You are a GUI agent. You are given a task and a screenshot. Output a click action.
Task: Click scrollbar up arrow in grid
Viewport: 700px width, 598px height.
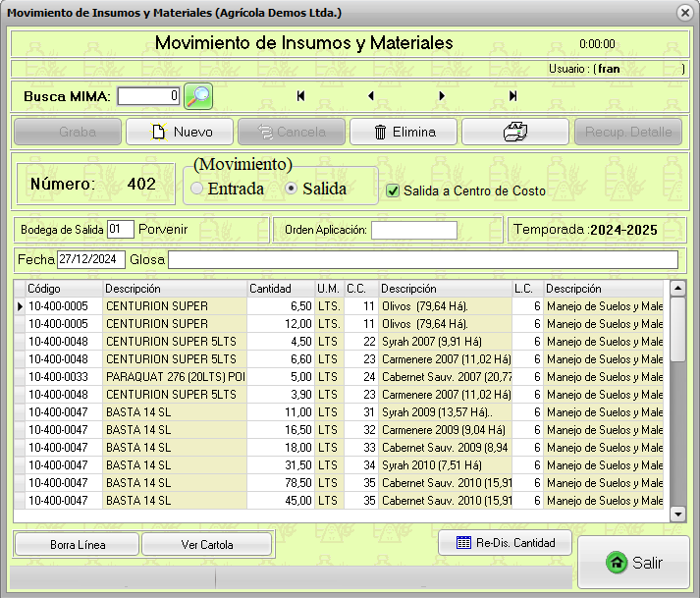click(x=677, y=289)
